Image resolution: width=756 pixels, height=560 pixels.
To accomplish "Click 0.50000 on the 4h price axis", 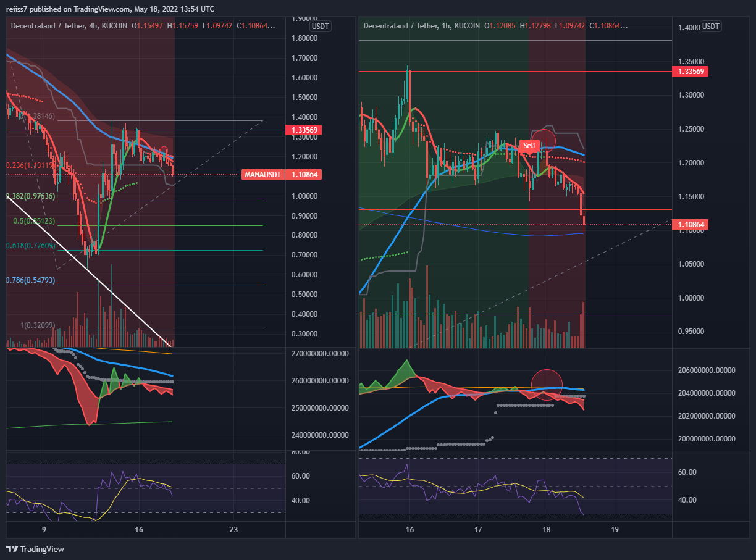I will [x=304, y=295].
